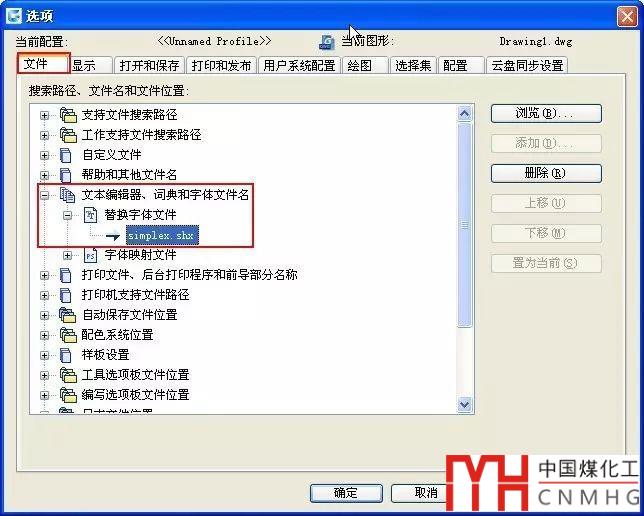Expand the 打印机支持文件路径 node

pyautogui.click(x=44, y=295)
